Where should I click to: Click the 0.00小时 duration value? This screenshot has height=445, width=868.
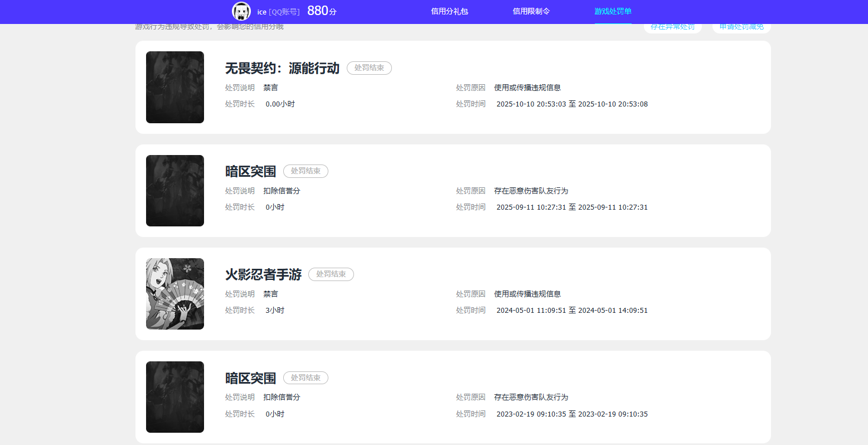[x=280, y=104]
